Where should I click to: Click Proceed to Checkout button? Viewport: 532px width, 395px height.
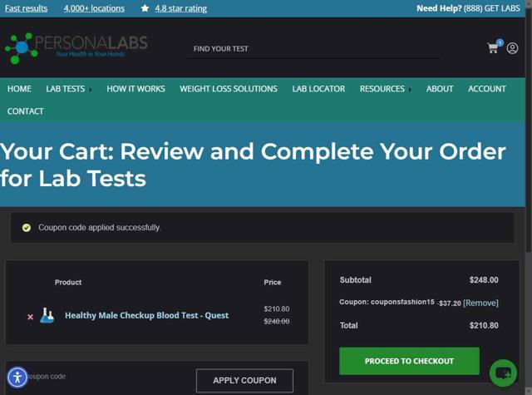tap(409, 361)
